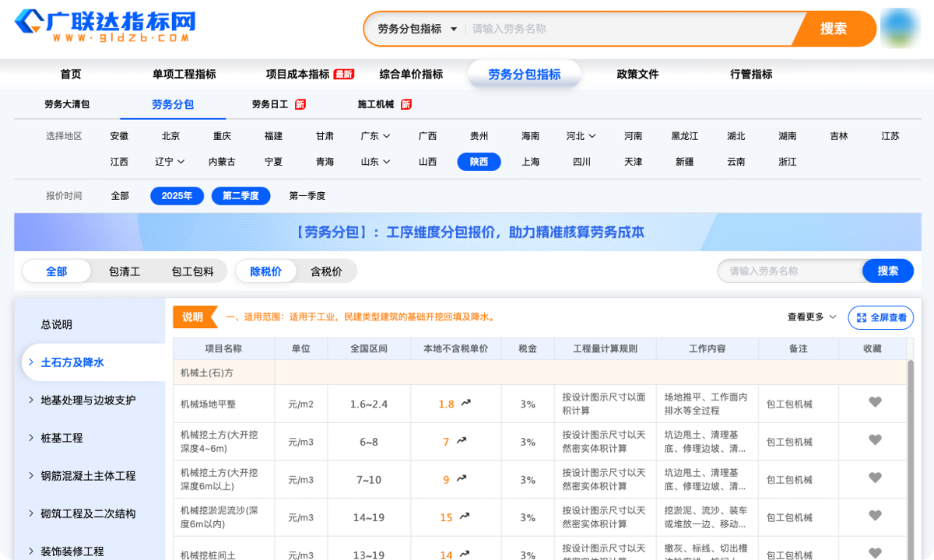Switch price mode to 含税价
The height and width of the screenshot is (560, 934).
[x=326, y=271]
